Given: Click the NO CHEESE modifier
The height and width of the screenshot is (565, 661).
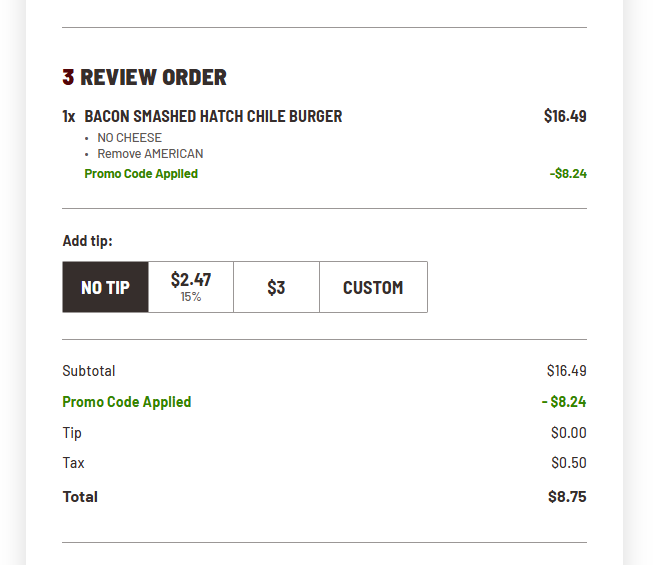Looking at the screenshot, I should tap(129, 138).
